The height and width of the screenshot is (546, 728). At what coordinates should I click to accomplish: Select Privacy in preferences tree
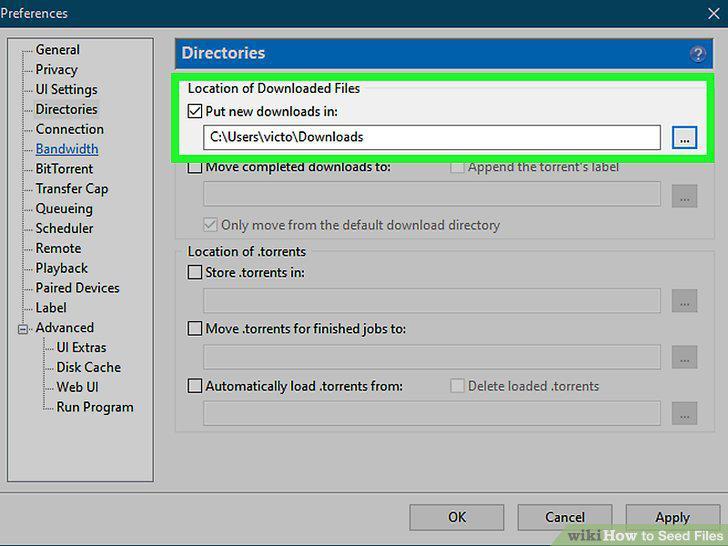[57, 70]
